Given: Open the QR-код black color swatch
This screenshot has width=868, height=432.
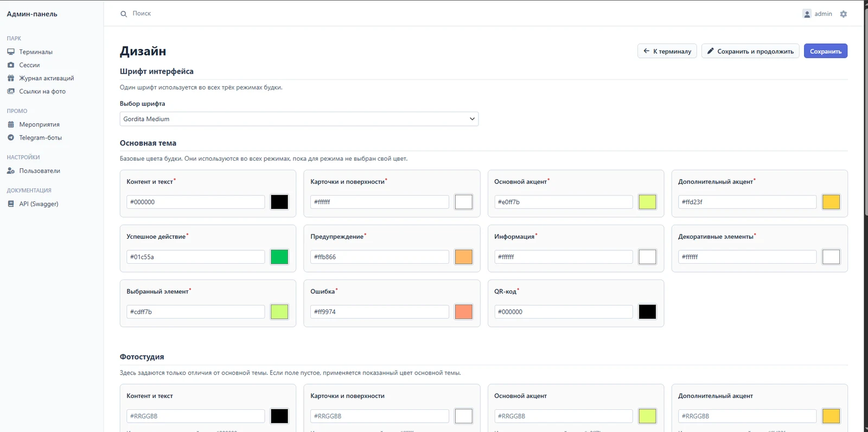Looking at the screenshot, I should point(647,312).
